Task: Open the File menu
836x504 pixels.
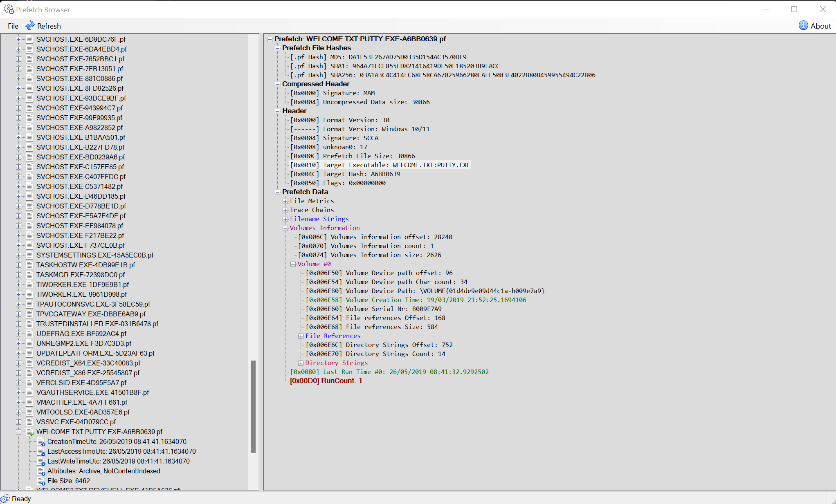Action: (13, 26)
